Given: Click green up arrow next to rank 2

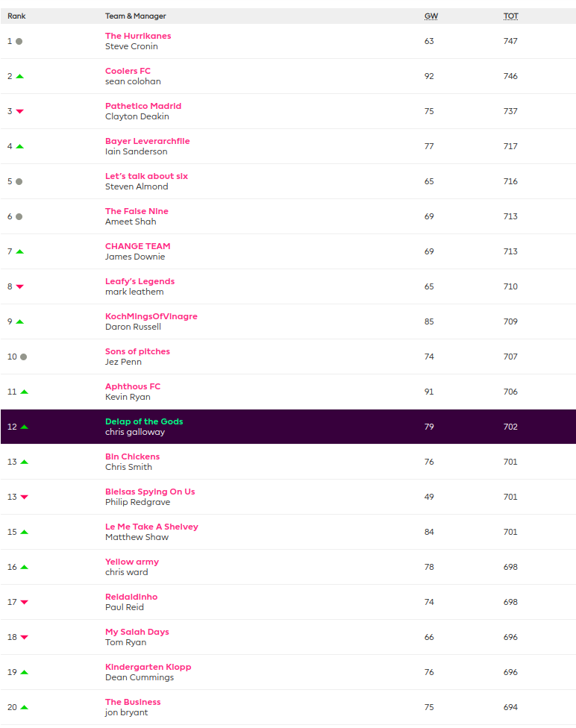Looking at the screenshot, I should click(19, 76).
